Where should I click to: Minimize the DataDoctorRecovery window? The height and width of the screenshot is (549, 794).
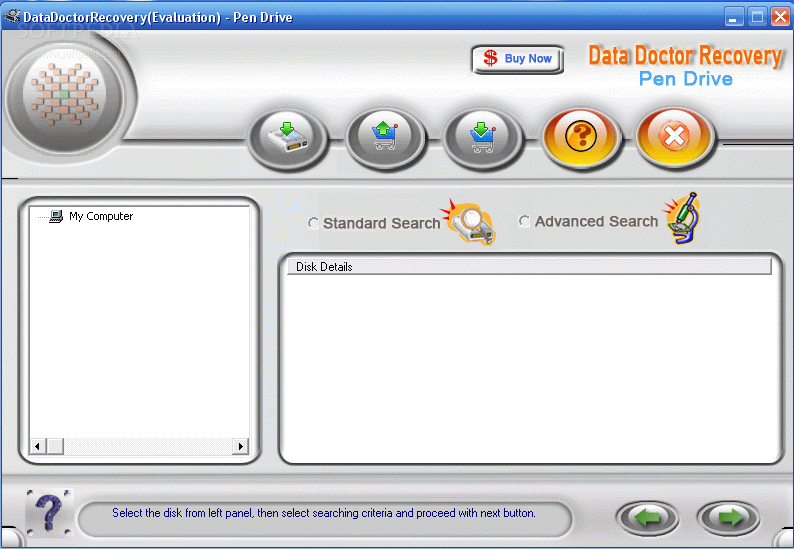[x=734, y=17]
